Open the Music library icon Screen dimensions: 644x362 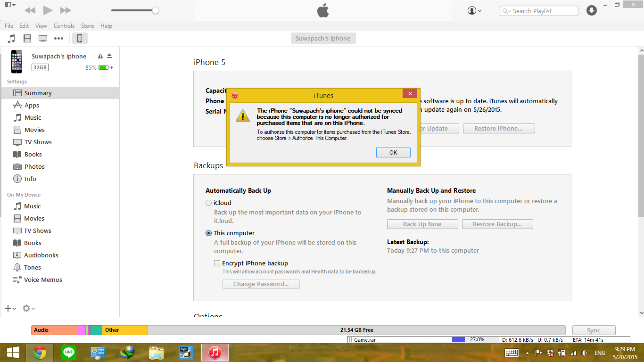pos(12,38)
